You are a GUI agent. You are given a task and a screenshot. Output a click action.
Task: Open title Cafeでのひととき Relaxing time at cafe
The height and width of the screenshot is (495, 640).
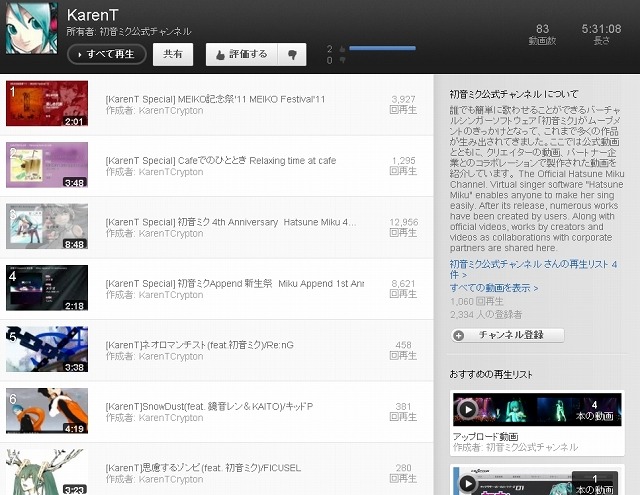220,161
